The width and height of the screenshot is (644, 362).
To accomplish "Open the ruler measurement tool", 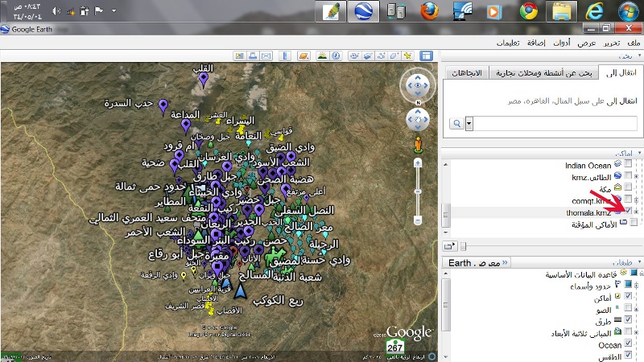I will coord(285,56).
